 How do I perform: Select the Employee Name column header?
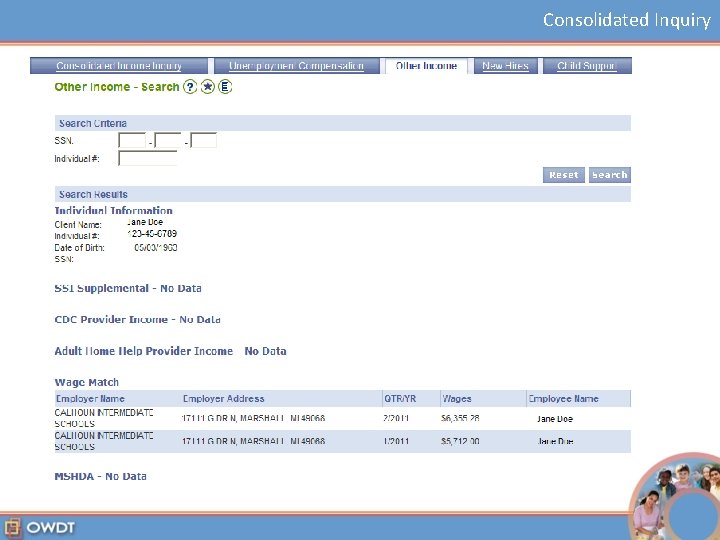(563, 399)
